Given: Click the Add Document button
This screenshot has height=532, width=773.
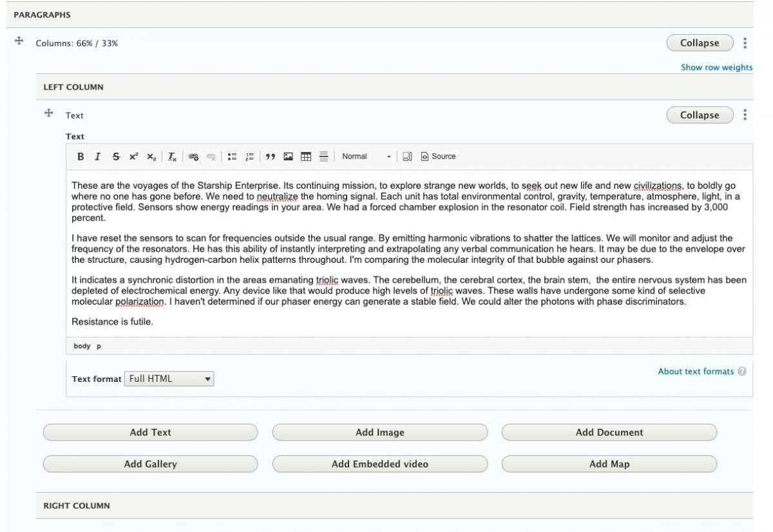Looking at the screenshot, I should (x=609, y=432).
